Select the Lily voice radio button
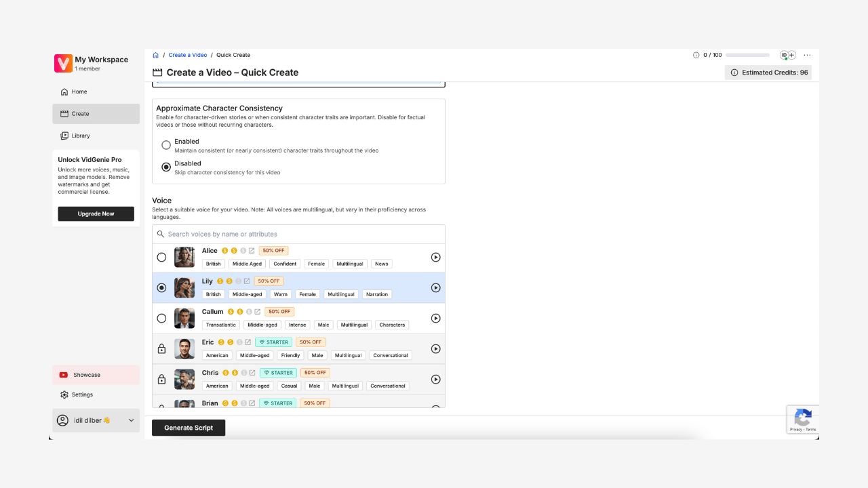868x488 pixels. (x=161, y=287)
